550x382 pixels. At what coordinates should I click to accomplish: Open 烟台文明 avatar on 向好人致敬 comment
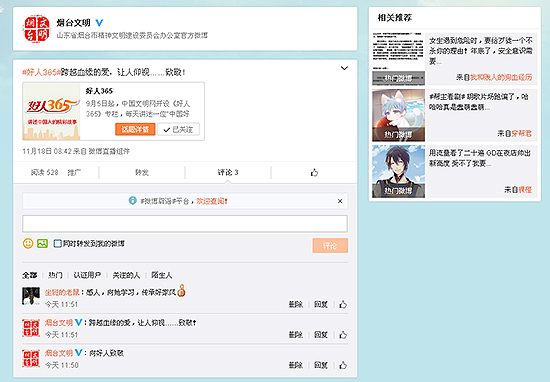tap(31, 358)
